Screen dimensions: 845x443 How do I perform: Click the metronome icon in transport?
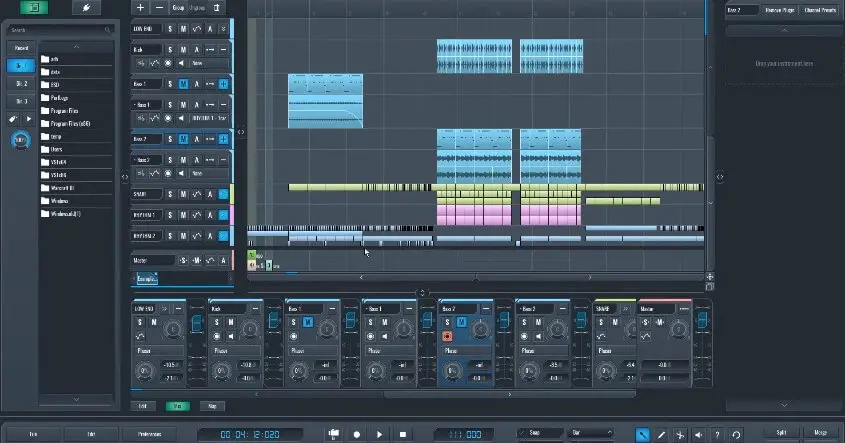click(334, 434)
